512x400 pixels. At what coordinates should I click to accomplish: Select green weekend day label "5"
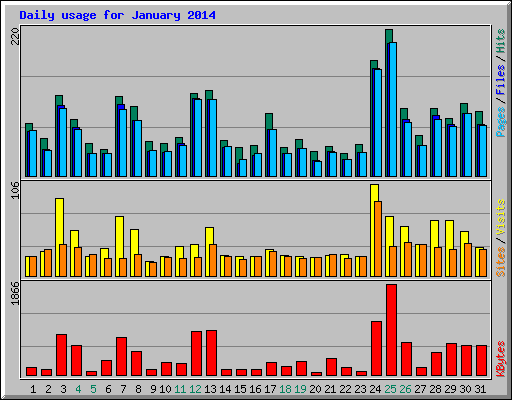click(x=93, y=389)
